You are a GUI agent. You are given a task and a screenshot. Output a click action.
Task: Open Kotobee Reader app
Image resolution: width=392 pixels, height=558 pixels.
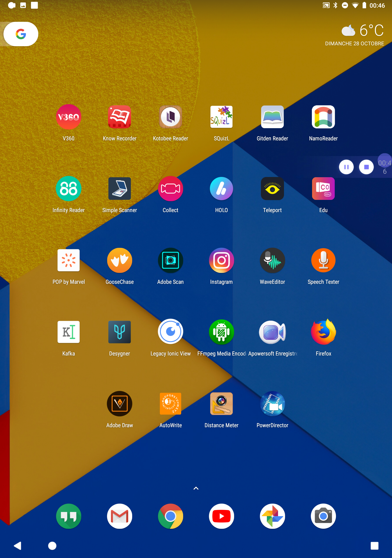(171, 117)
